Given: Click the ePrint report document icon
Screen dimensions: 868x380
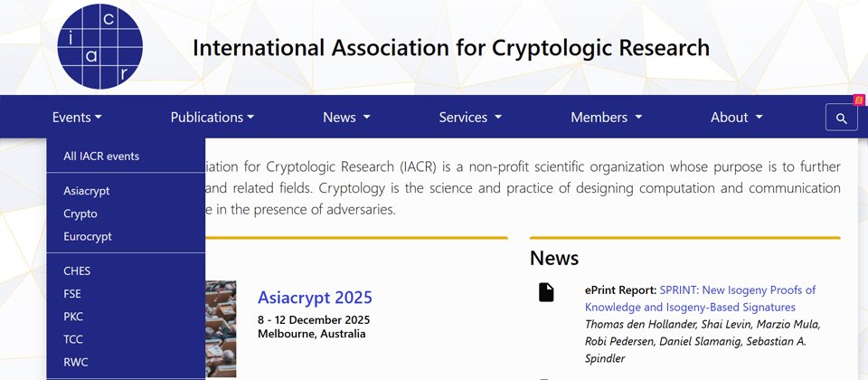Looking at the screenshot, I should tap(546, 292).
